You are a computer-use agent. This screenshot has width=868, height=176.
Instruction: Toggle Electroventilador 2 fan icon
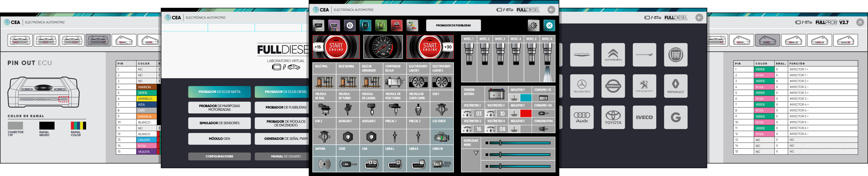[442, 82]
